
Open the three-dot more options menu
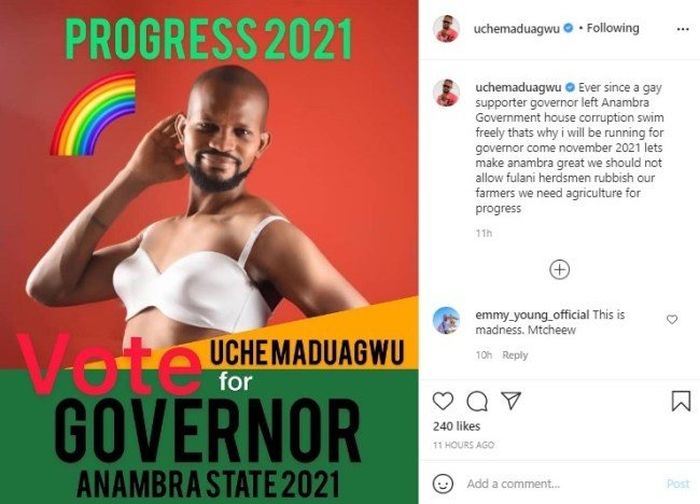click(683, 29)
